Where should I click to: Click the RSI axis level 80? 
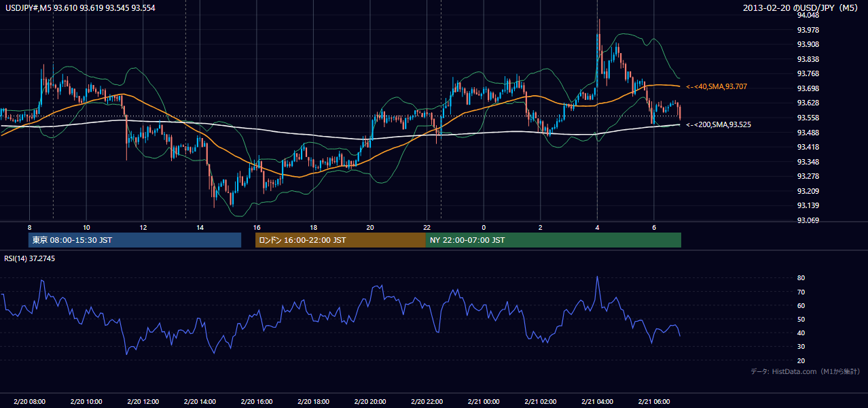[801, 278]
